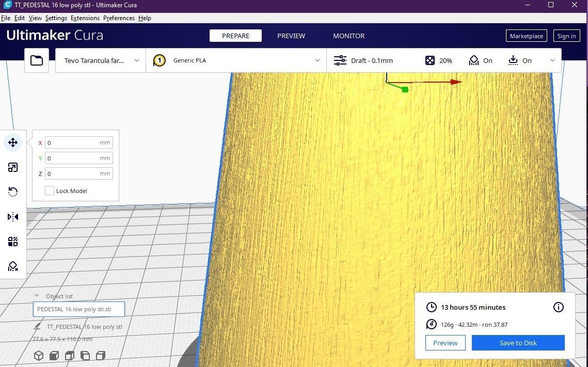This screenshot has width=588, height=367.
Task: Open the Settings menu
Action: pos(56,18)
